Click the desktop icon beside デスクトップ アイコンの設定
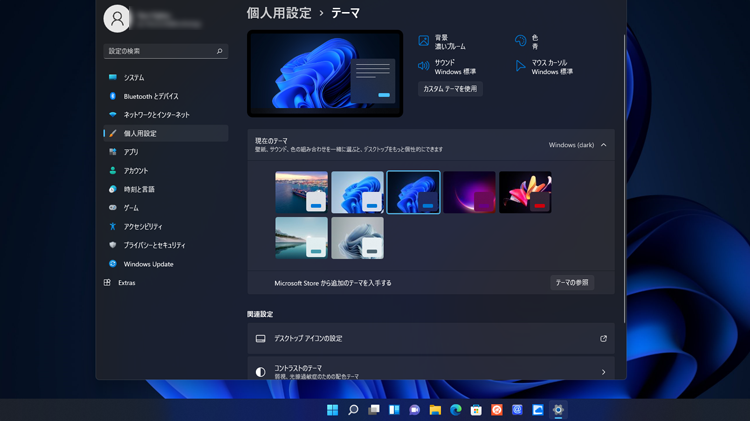Screen dimensions: 750x421 [260, 339]
